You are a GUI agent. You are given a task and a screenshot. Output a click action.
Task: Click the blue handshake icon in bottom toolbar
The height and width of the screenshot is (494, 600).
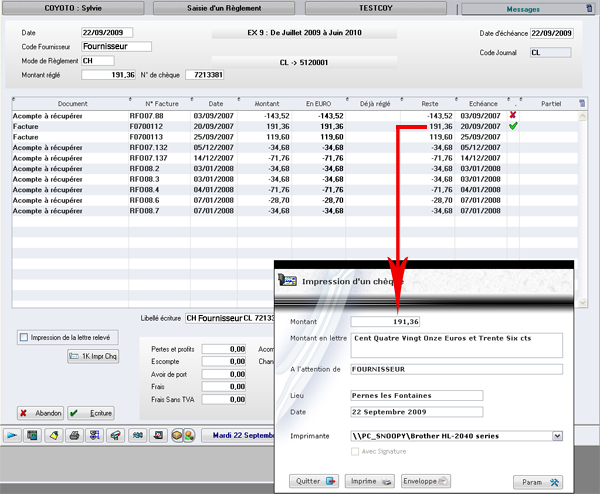(x=138, y=435)
